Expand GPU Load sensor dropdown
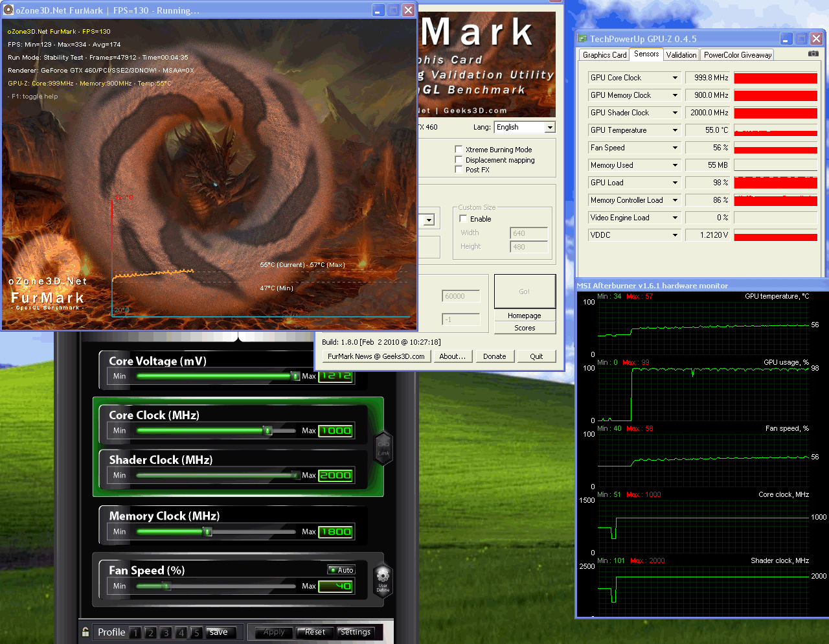Screen dimensions: 829x644 pos(675,183)
